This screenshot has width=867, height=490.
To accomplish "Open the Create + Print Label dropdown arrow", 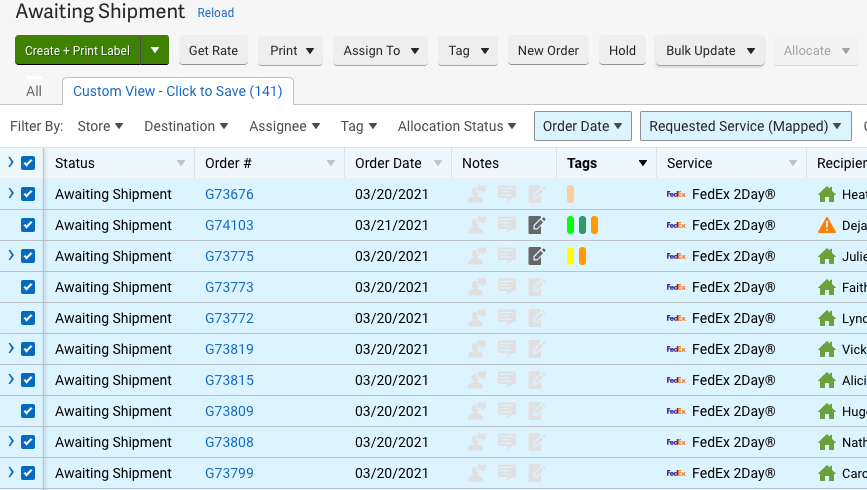I will [155, 51].
